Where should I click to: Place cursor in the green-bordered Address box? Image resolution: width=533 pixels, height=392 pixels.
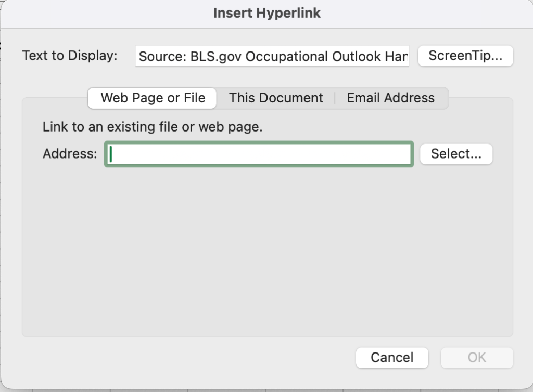pos(259,154)
